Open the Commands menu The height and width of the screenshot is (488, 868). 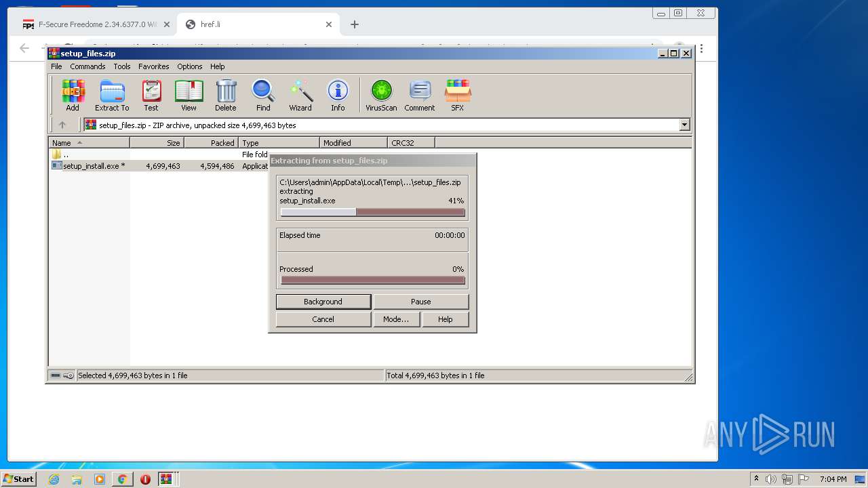point(87,66)
